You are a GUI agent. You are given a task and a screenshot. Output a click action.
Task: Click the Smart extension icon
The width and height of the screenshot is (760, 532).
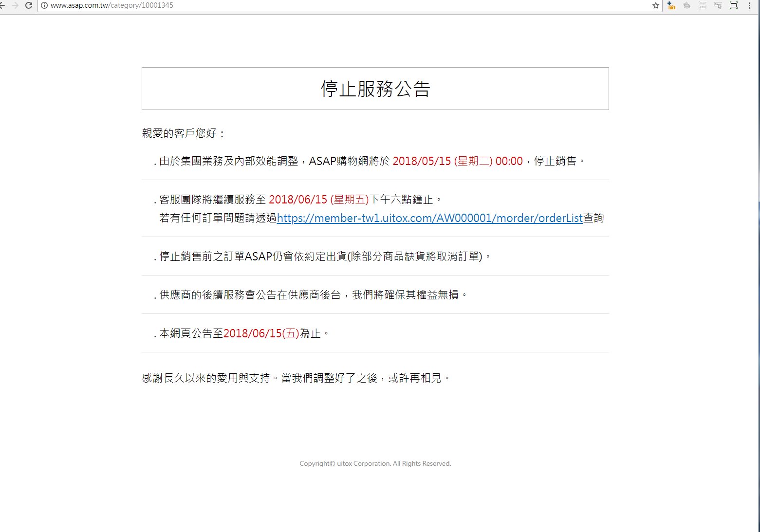coord(702,5)
